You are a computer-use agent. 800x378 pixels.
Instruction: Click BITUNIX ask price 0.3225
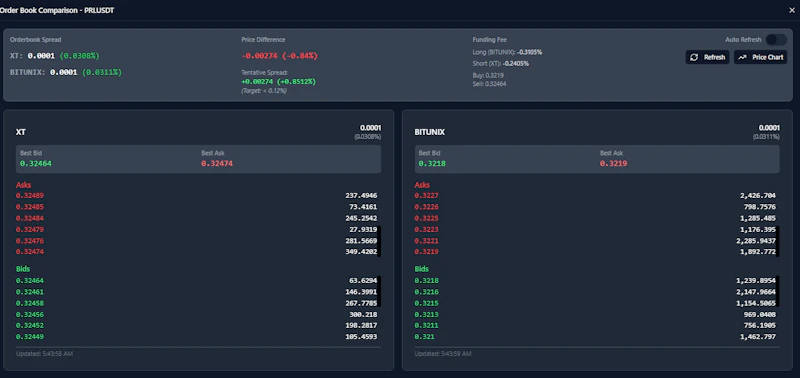click(427, 218)
